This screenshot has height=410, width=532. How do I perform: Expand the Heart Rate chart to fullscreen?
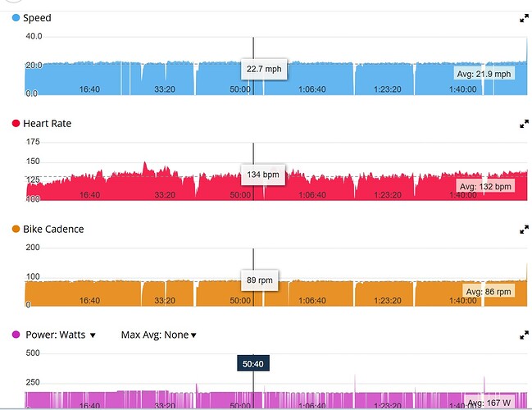524,124
